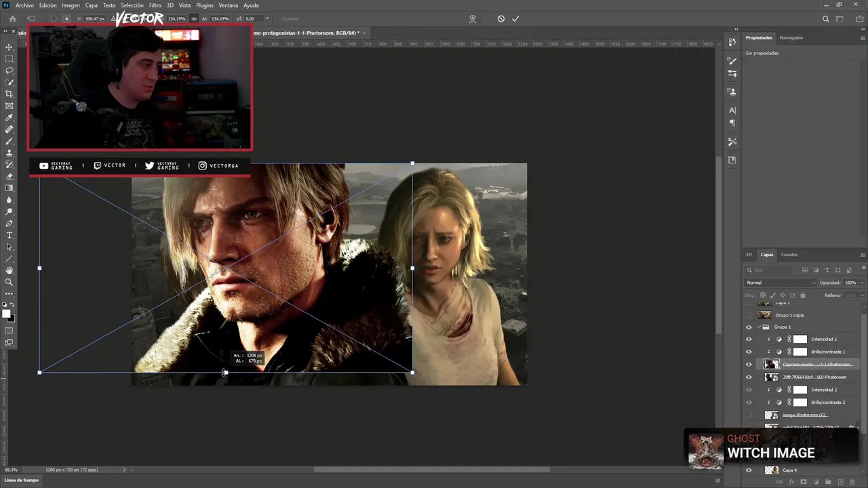Collapse the right panels with double arrows
Viewport: 868px width, 488px height.
tap(861, 30)
